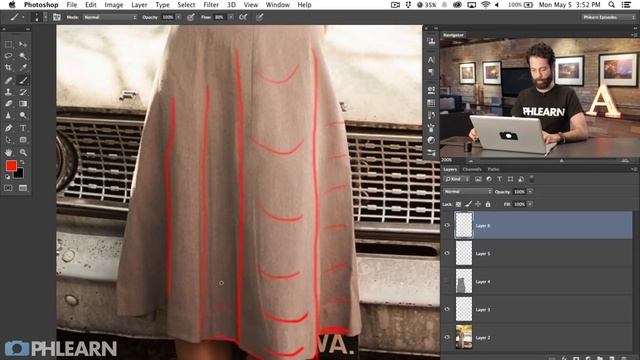Filter layers by adjustment layers
Viewport: 640px width, 360px height.
pos(489,179)
